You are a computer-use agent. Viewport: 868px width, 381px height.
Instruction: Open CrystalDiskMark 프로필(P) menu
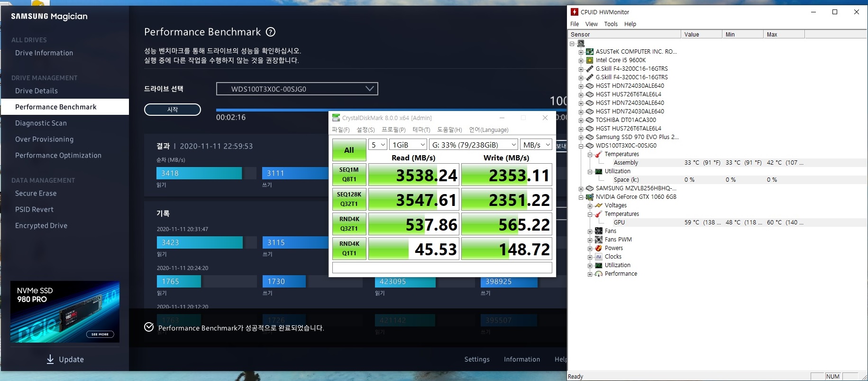[393, 130]
